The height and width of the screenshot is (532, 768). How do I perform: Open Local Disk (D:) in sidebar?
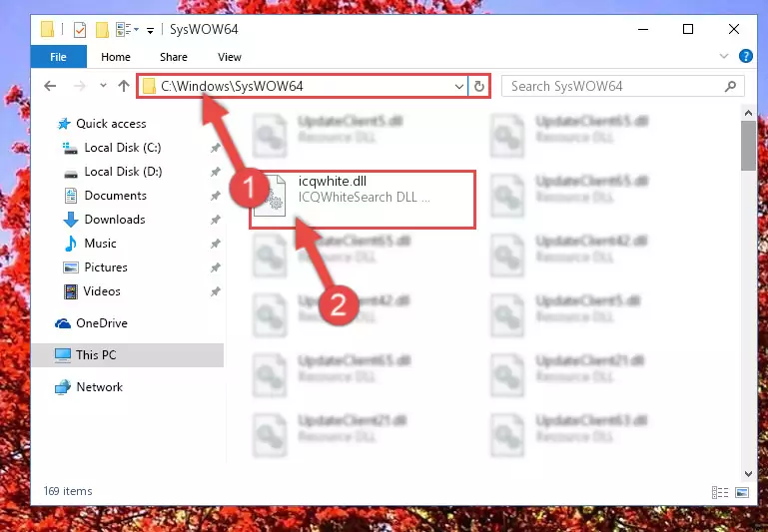pyautogui.click(x=123, y=172)
